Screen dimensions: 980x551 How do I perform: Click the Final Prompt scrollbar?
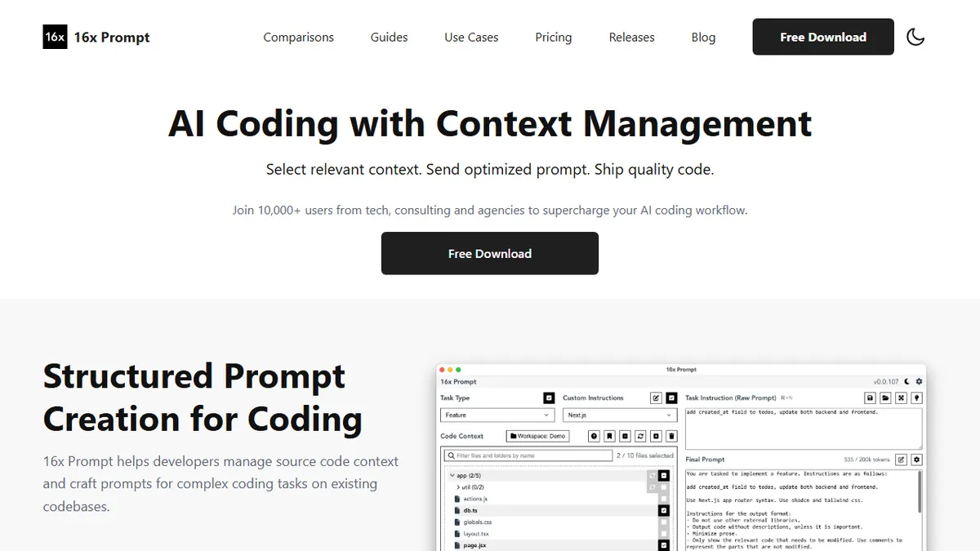[920, 491]
